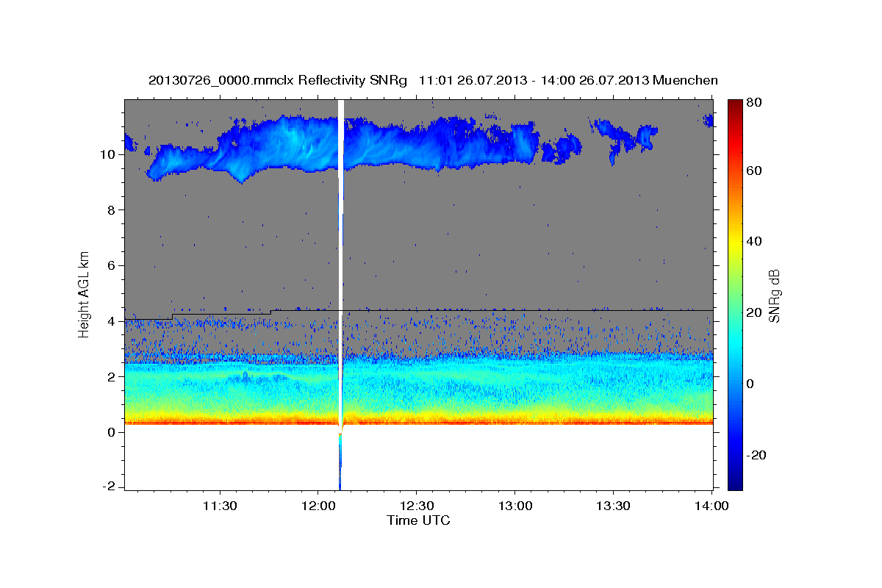The height and width of the screenshot is (588, 882).
Task: Click the 'Muenchen' location label in title
Action: pos(686,80)
